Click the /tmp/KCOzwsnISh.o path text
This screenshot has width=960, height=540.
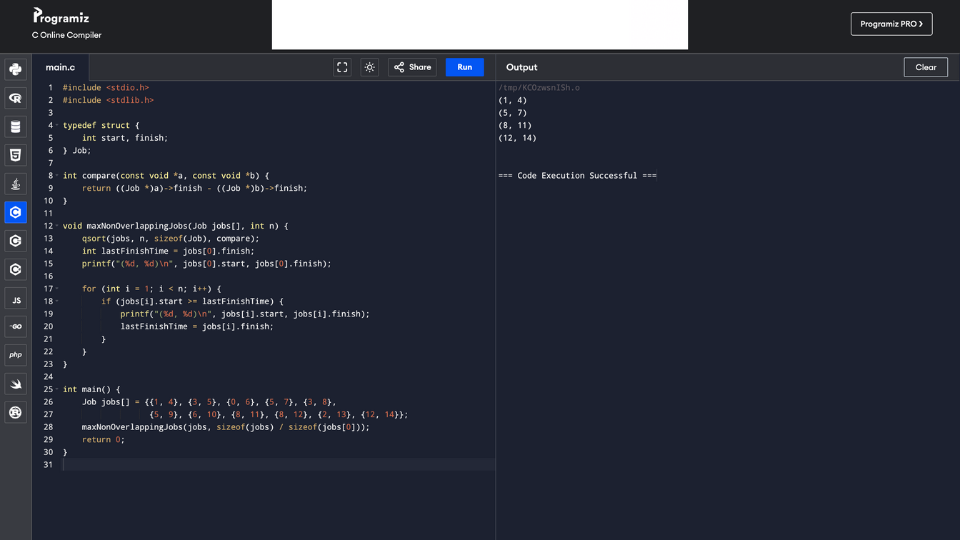click(x=539, y=88)
